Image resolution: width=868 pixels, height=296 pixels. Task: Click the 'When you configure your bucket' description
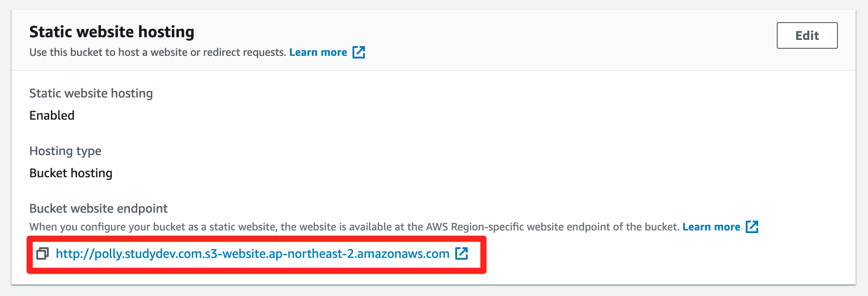(x=354, y=227)
